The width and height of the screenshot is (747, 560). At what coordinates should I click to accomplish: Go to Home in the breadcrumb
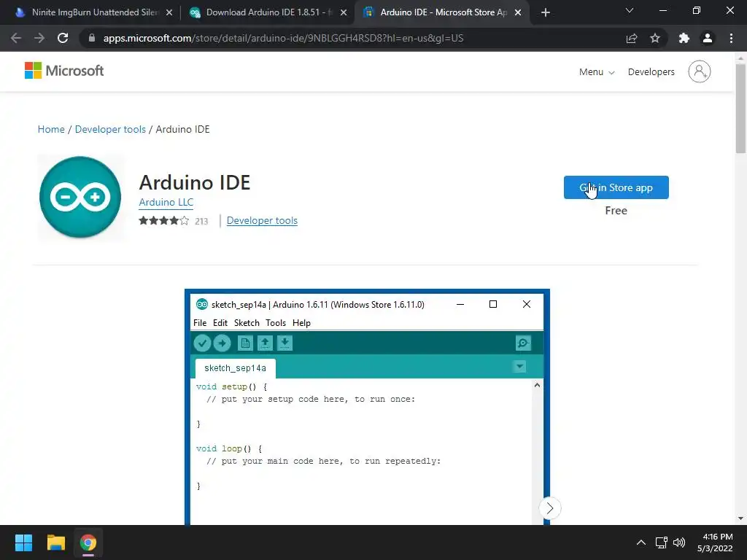tap(51, 130)
